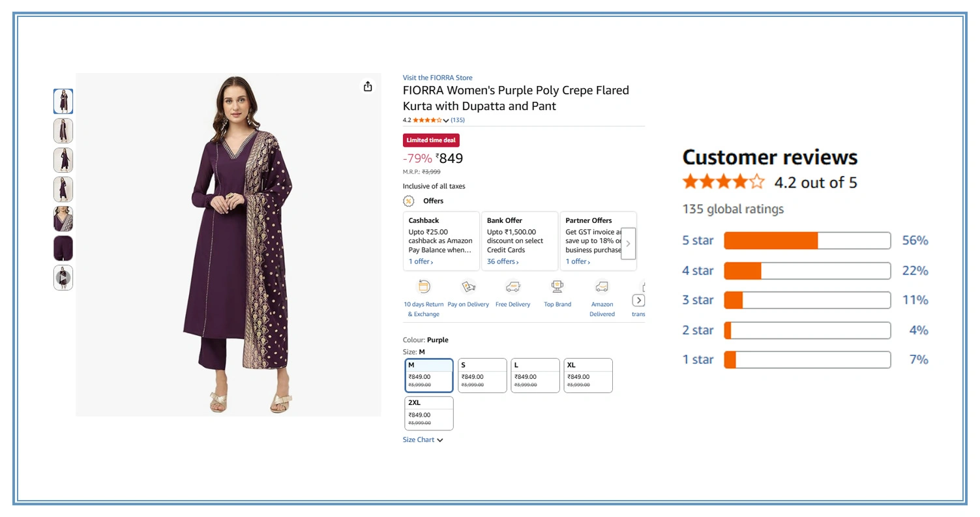The width and height of the screenshot is (980, 517).
Task: Open 36 offers link under Bank Offer
Action: (x=503, y=261)
